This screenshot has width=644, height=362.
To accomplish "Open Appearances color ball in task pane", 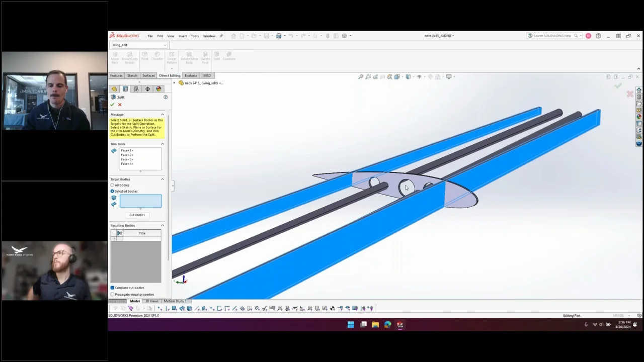I will click(x=639, y=117).
